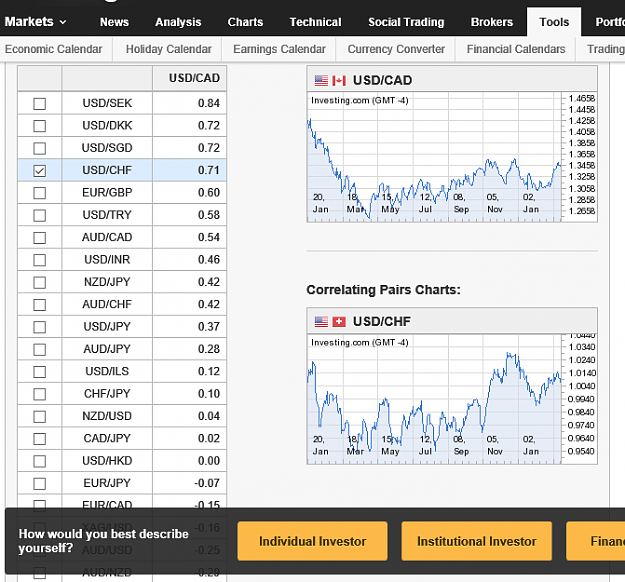Screen dimensions: 625x582
Task: Open the Technical menu
Action: (315, 22)
